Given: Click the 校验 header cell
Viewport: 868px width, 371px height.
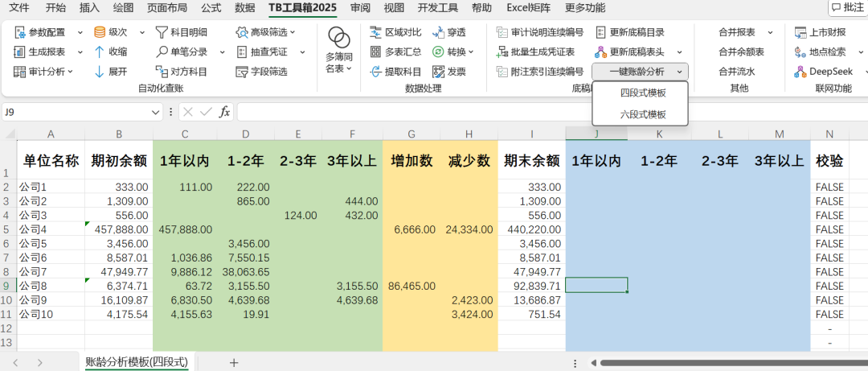Looking at the screenshot, I should [829, 161].
